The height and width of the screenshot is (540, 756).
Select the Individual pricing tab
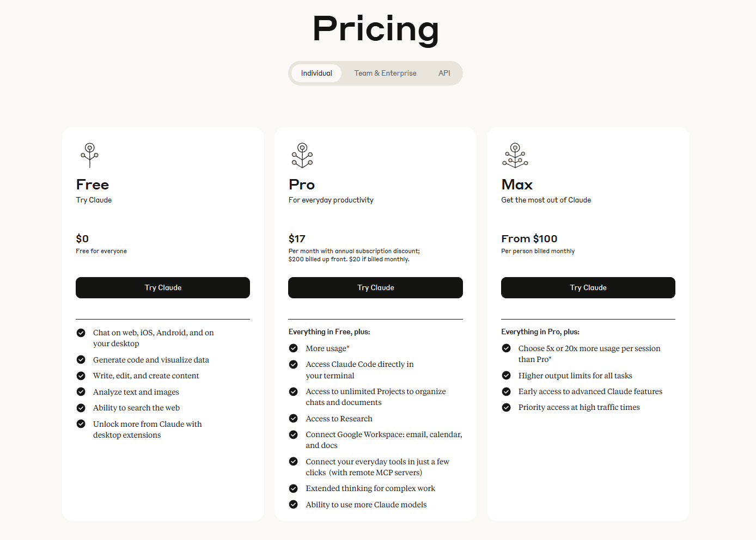(316, 73)
